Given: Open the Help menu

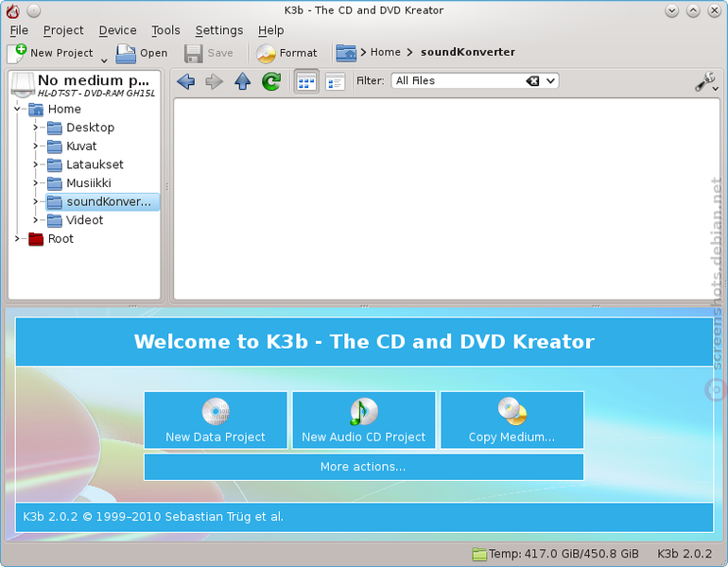Looking at the screenshot, I should (270, 30).
